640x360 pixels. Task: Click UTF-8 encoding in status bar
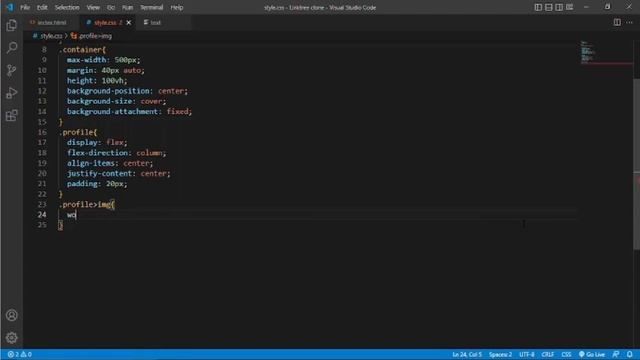point(527,354)
